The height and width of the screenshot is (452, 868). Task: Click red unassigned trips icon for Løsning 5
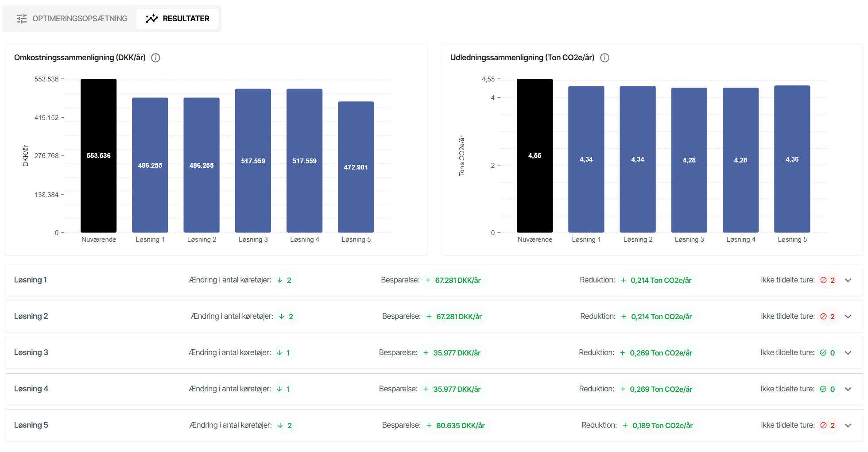823,425
